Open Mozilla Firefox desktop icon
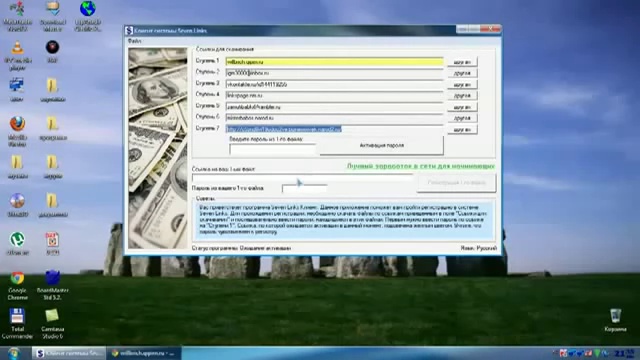Viewport: 640px width, 360px height. [x=17, y=131]
